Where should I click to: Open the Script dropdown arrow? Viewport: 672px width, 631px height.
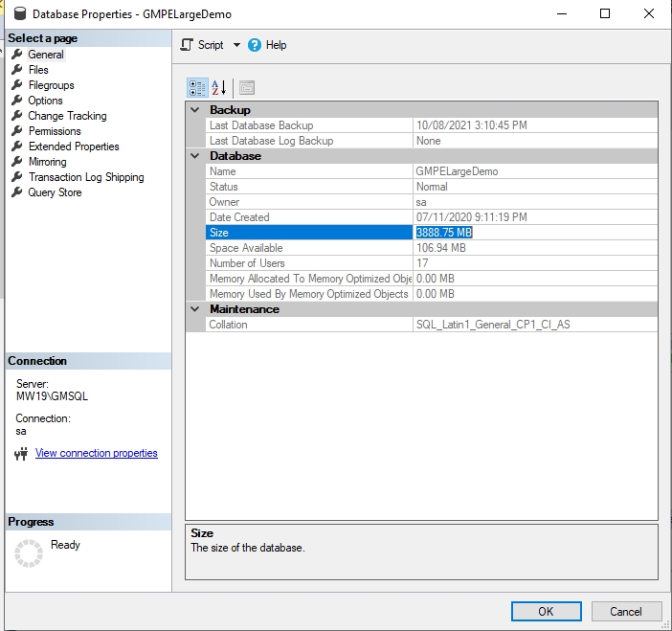pyautogui.click(x=236, y=45)
